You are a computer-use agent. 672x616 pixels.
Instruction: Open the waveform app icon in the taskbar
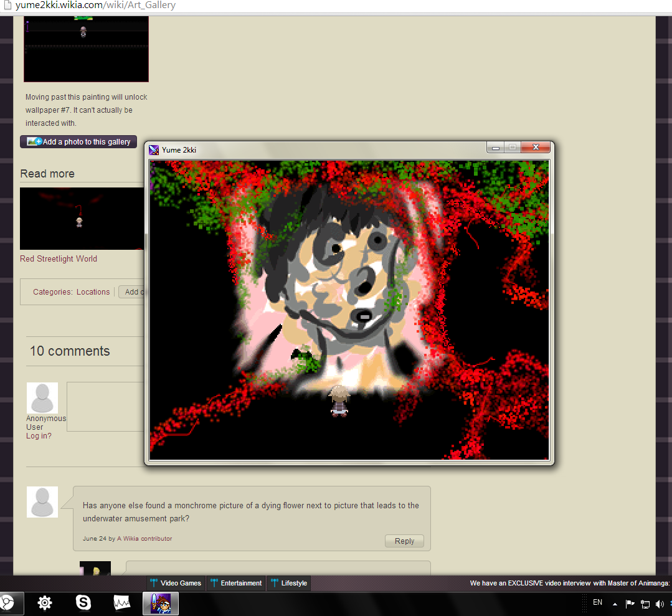(121, 603)
